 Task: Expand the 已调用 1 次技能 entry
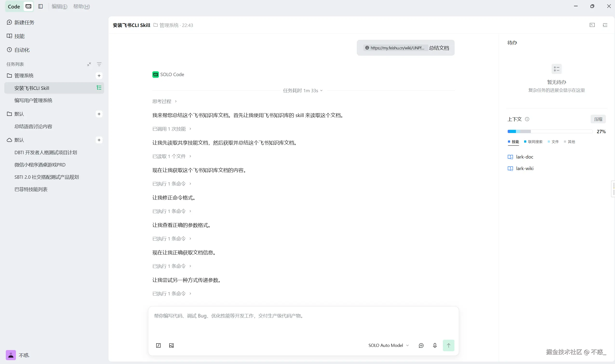(172, 129)
